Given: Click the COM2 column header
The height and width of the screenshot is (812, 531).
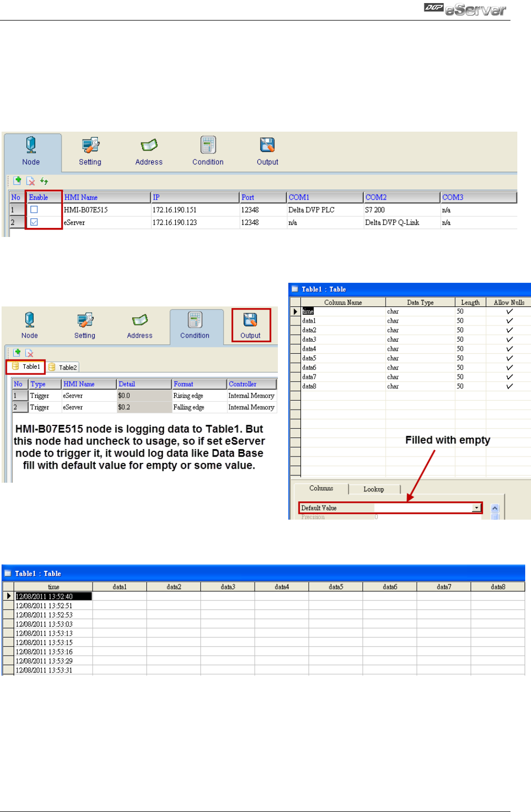Looking at the screenshot, I should pos(402,197).
